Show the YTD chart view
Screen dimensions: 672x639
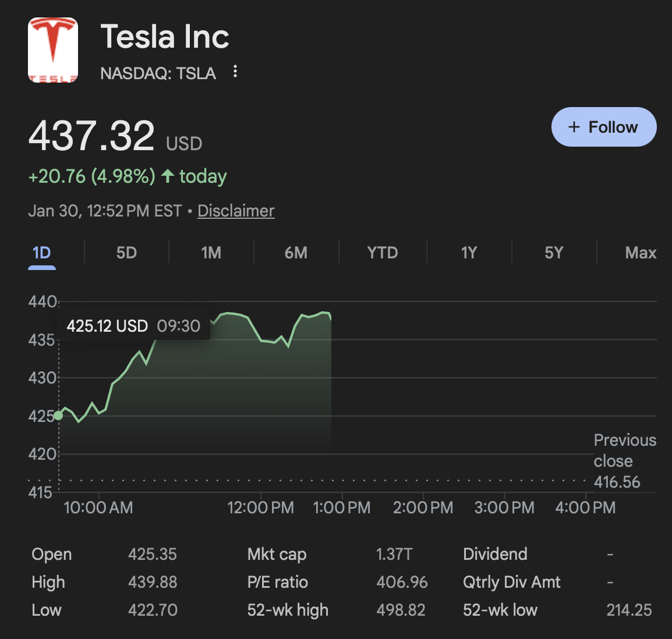tap(382, 253)
